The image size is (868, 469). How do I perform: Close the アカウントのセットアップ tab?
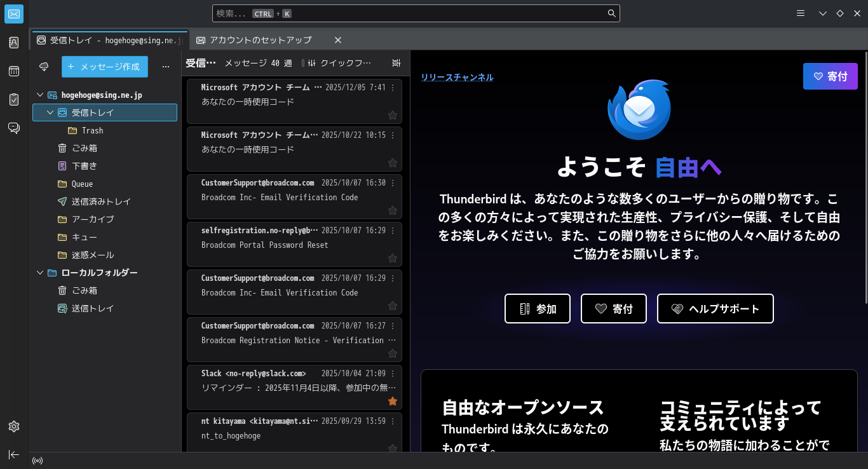338,40
